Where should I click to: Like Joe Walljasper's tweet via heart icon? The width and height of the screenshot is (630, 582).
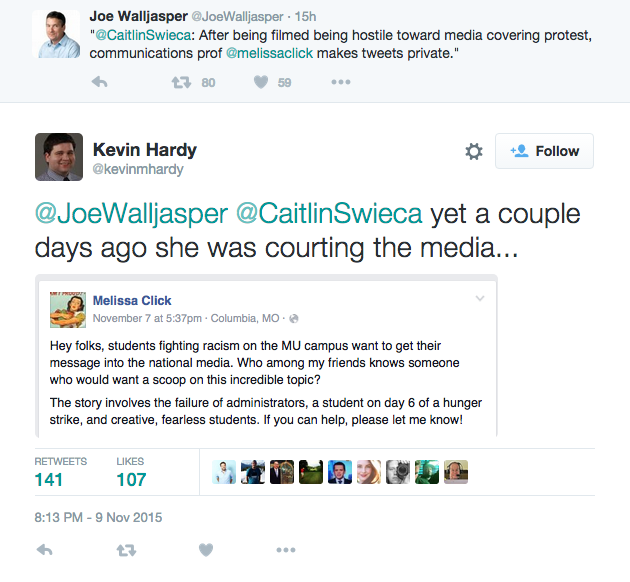[x=261, y=82]
